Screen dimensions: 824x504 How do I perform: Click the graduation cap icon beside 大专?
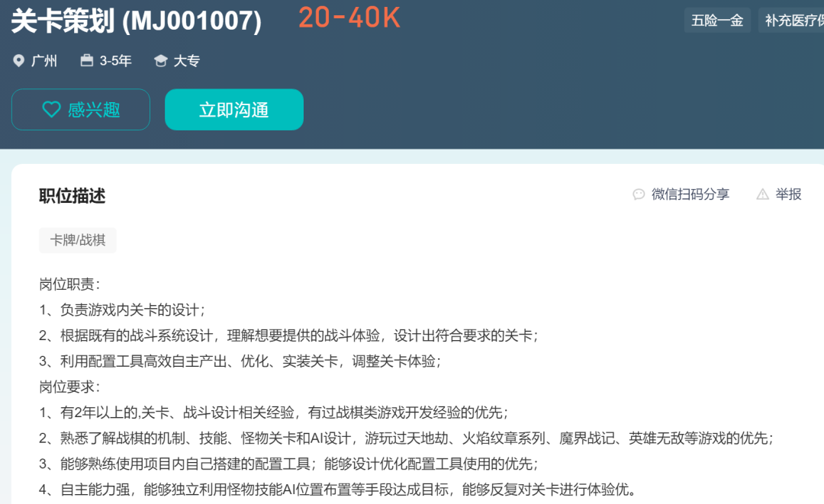click(160, 60)
